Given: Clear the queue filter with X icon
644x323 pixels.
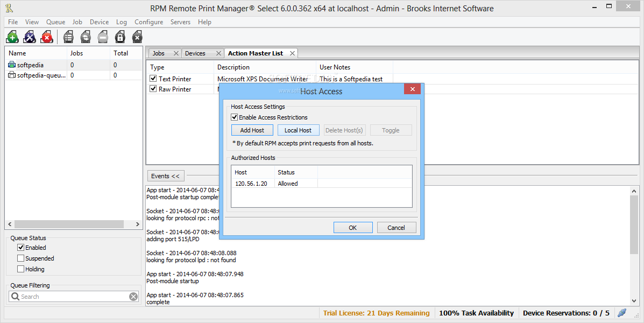Looking at the screenshot, I should point(133,297).
